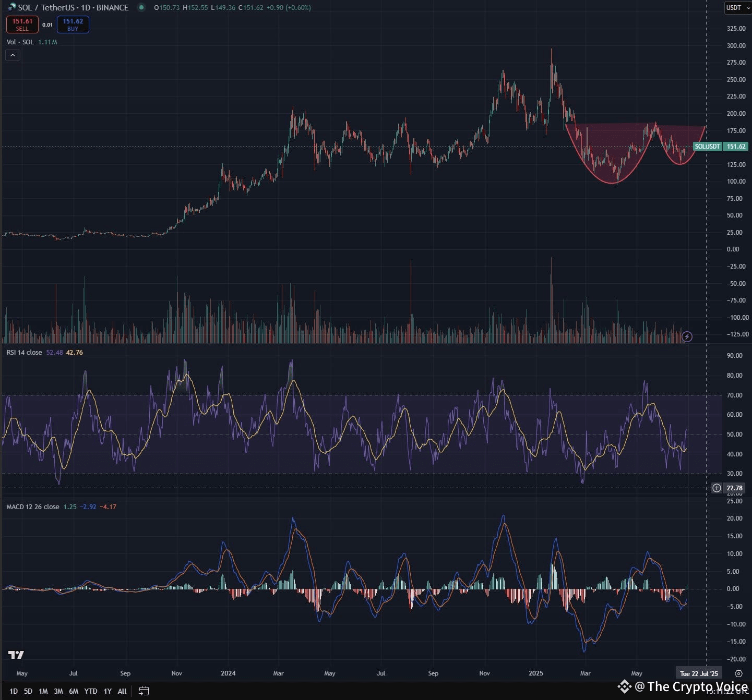Click the 0.01 spread value
This screenshot has width=752, height=700.
point(47,25)
